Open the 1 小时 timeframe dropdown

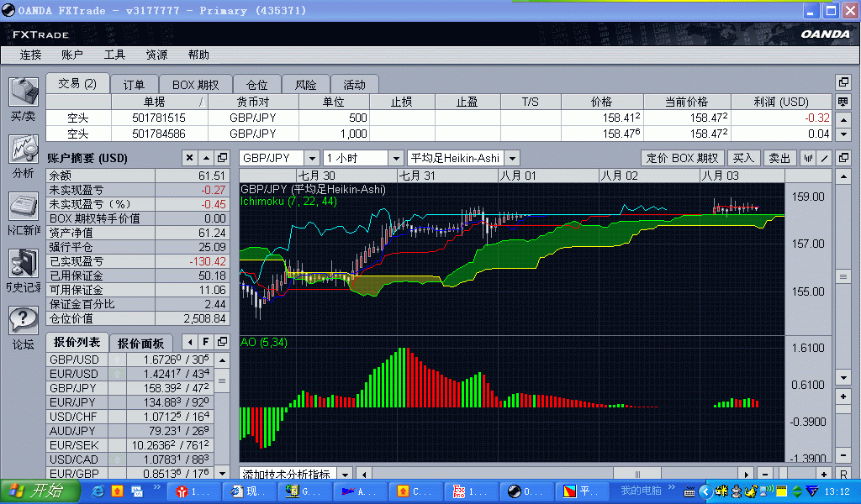coord(396,158)
